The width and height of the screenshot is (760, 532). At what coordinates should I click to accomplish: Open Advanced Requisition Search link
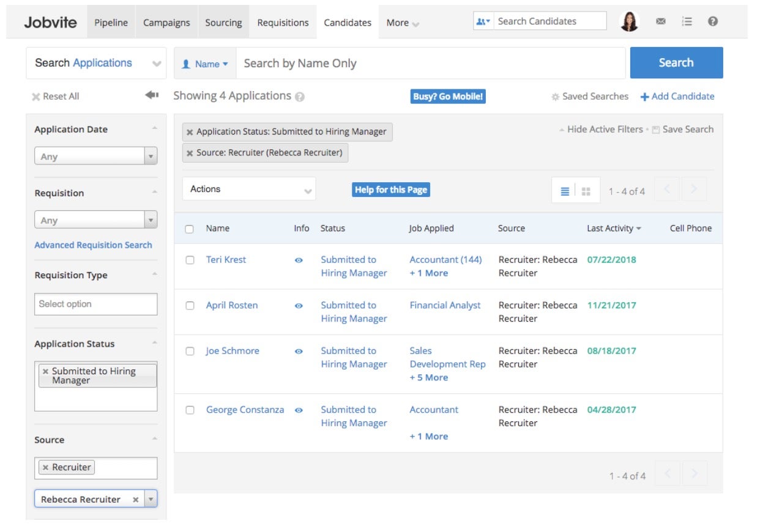coord(93,245)
